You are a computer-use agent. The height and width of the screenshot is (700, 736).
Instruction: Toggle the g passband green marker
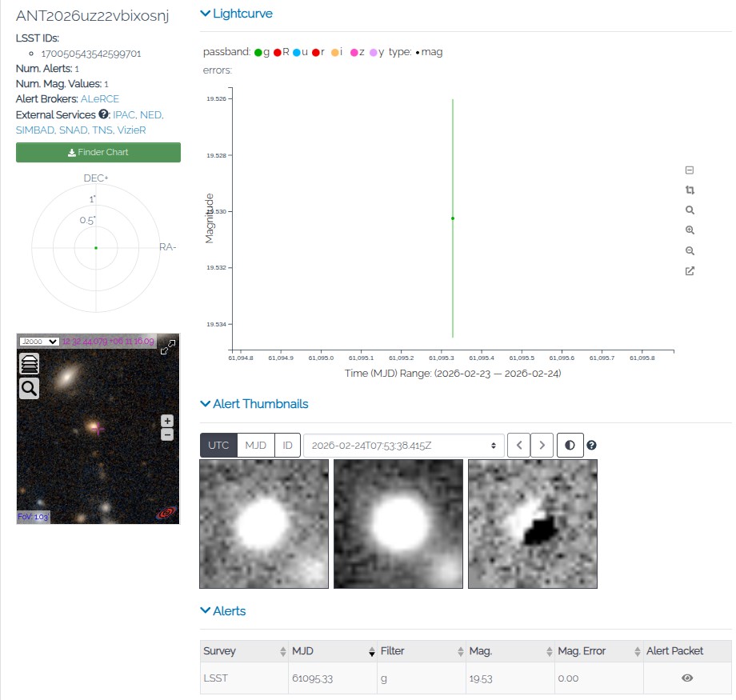click(x=258, y=53)
